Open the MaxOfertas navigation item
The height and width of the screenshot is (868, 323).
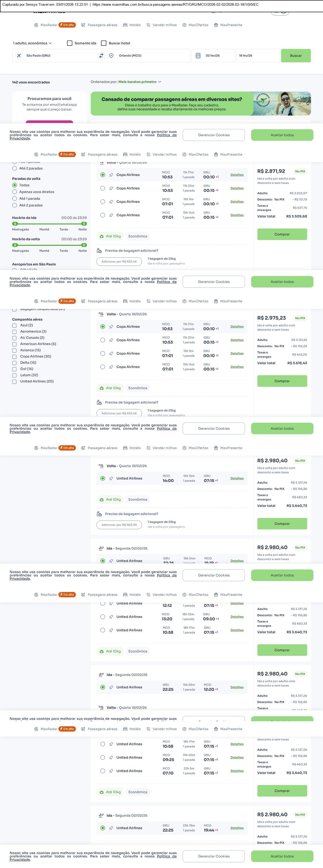(x=195, y=25)
